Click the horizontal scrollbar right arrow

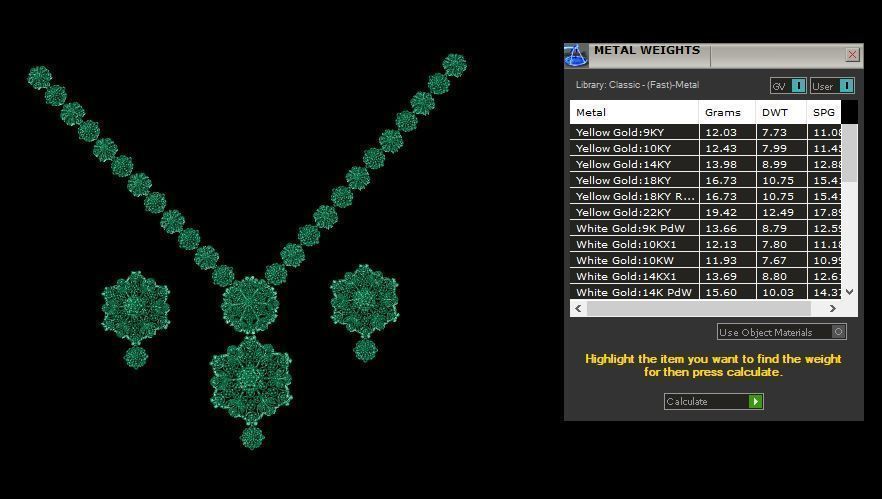coord(832,308)
